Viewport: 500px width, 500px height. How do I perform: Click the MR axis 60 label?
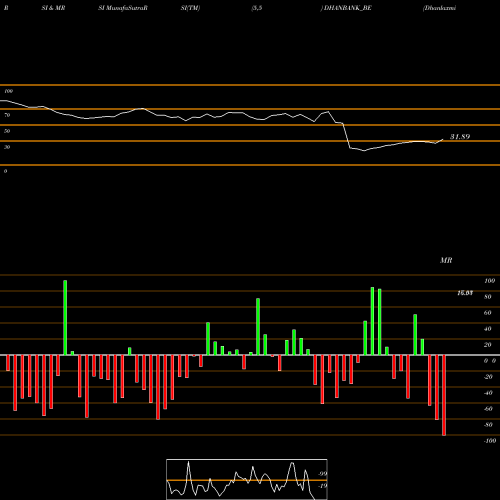(488, 313)
